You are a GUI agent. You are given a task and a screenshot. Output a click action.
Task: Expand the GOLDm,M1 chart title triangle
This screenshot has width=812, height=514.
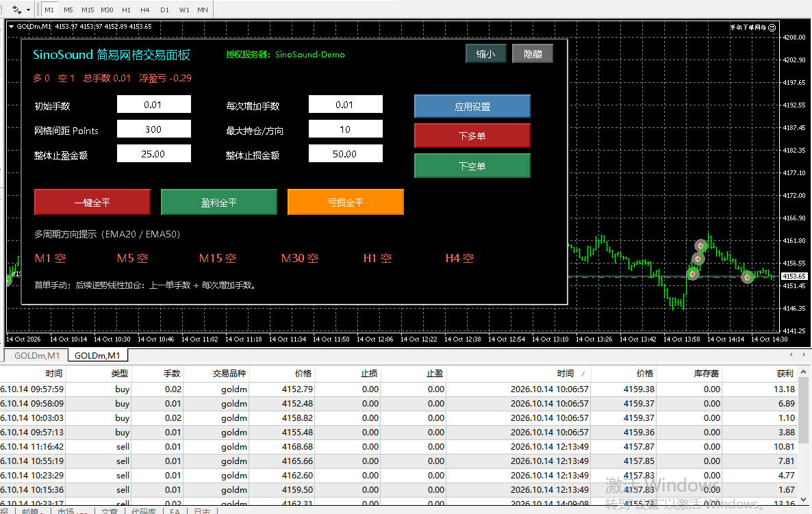tap(12, 27)
